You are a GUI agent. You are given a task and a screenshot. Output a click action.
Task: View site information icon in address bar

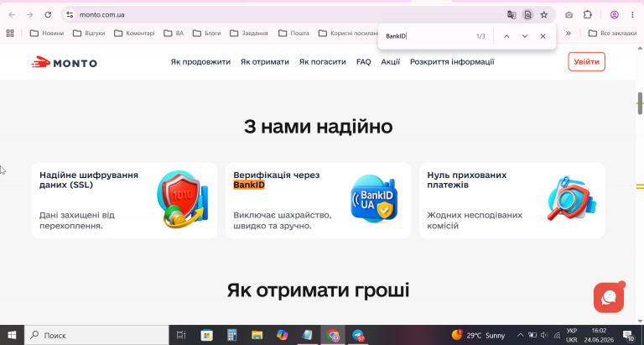(x=70, y=15)
